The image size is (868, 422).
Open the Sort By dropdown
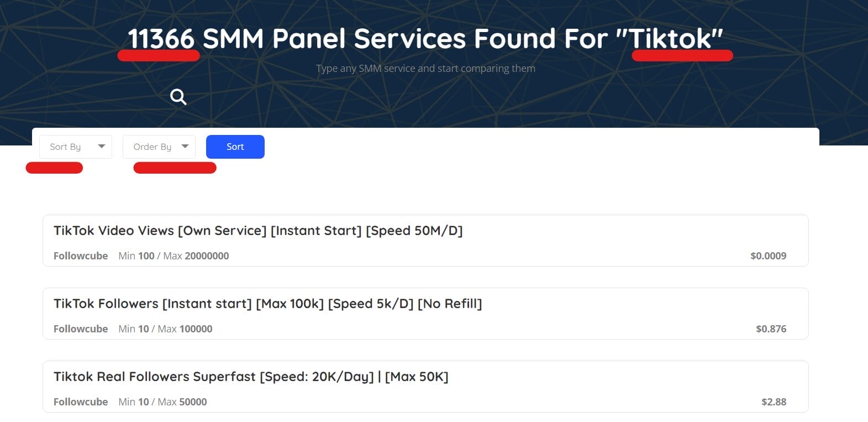pos(75,147)
